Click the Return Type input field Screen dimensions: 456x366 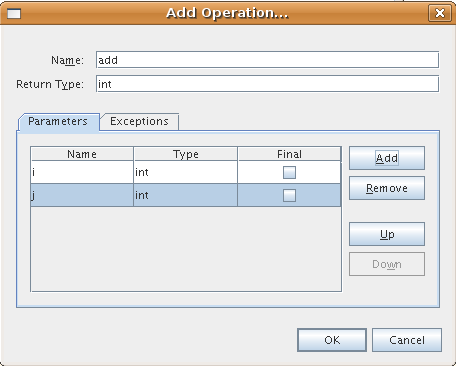[267, 84]
